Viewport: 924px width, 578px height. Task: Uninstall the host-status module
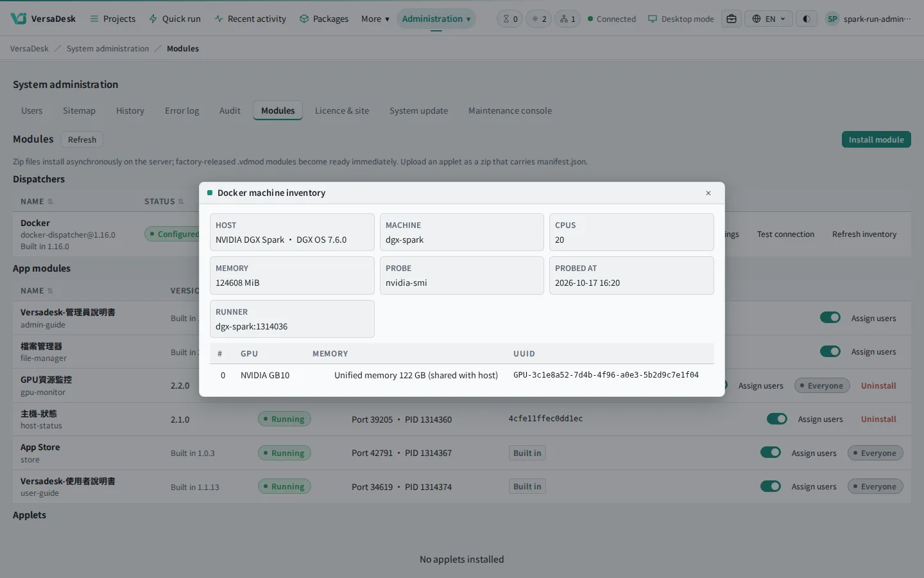(878, 419)
